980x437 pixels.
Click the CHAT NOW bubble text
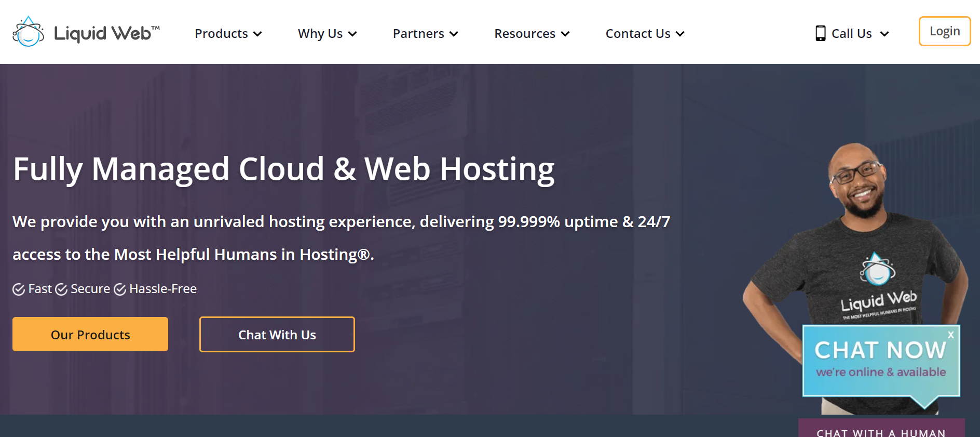tap(881, 350)
